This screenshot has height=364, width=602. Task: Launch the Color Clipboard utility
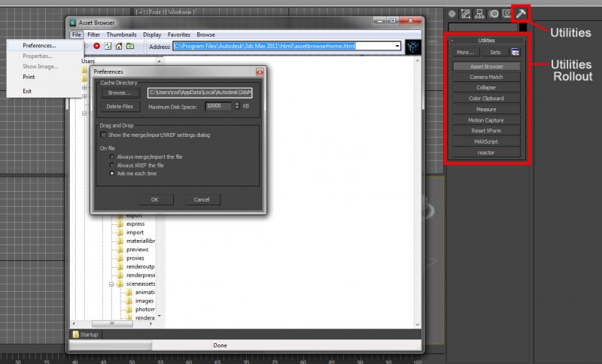[486, 99]
